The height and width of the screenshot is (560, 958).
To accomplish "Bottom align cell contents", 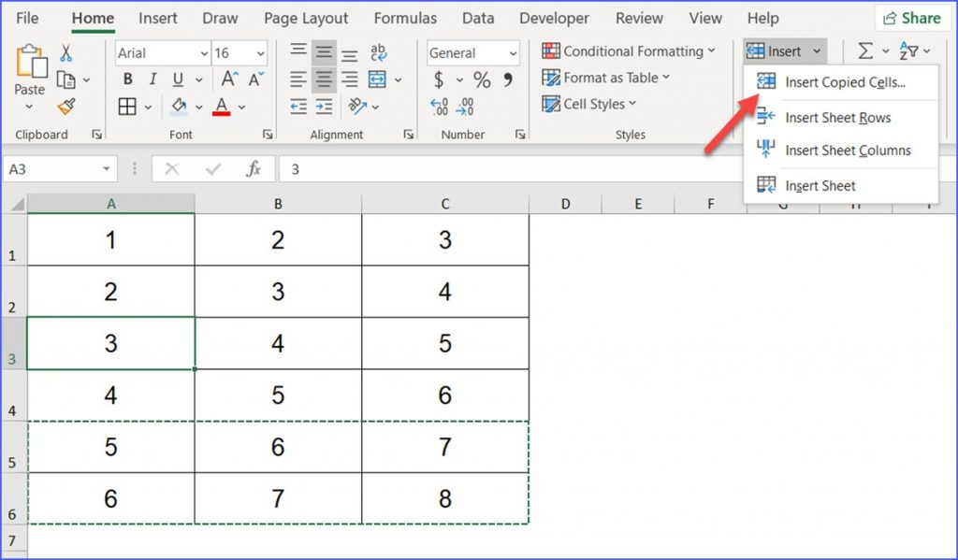I will click(x=350, y=55).
